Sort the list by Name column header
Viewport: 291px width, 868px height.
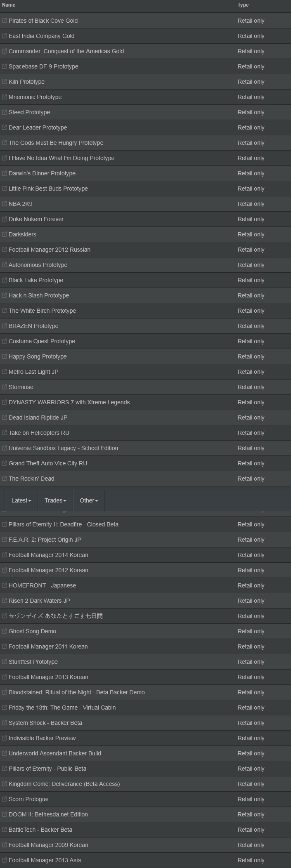(x=9, y=5)
